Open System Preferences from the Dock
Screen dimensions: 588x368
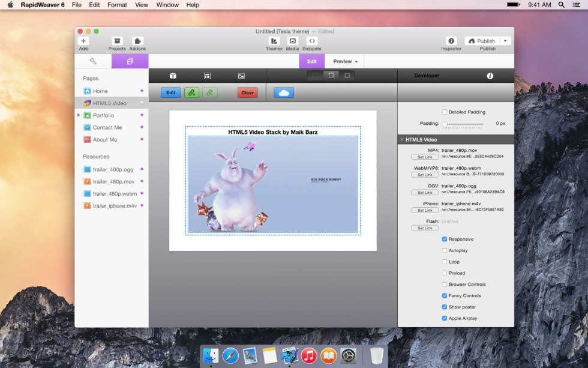click(348, 355)
